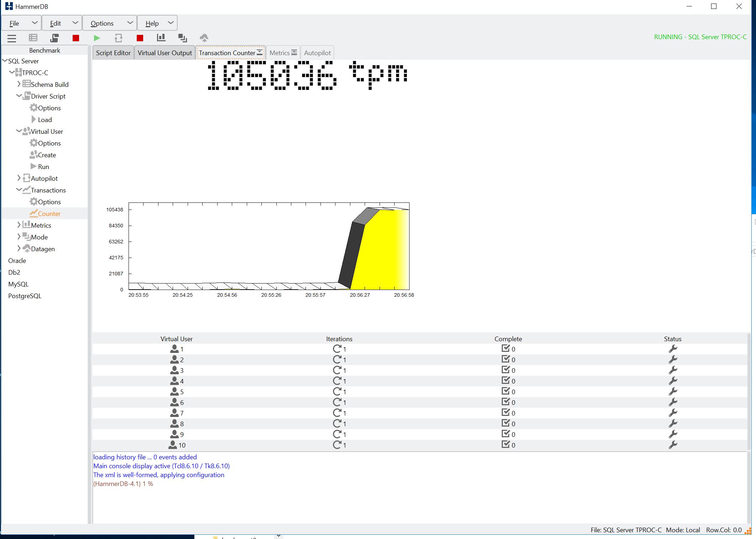Screen dimensions: 756x539
Task: Click the Virtual User column header
Action: pos(176,339)
